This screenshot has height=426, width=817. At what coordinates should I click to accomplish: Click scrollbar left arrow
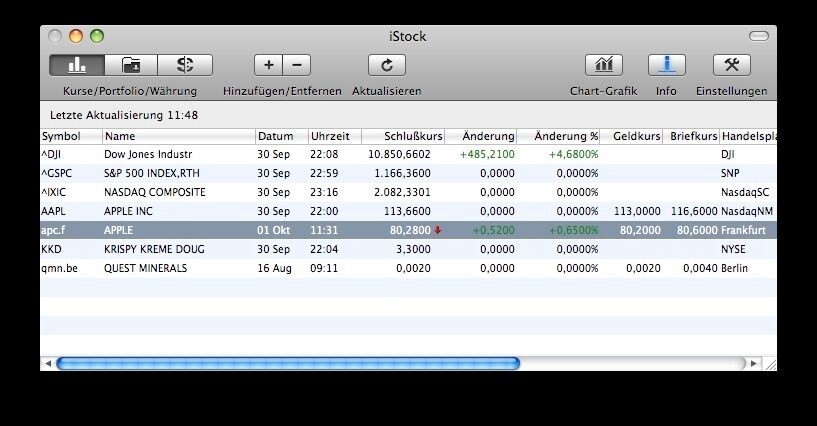tap(48, 364)
